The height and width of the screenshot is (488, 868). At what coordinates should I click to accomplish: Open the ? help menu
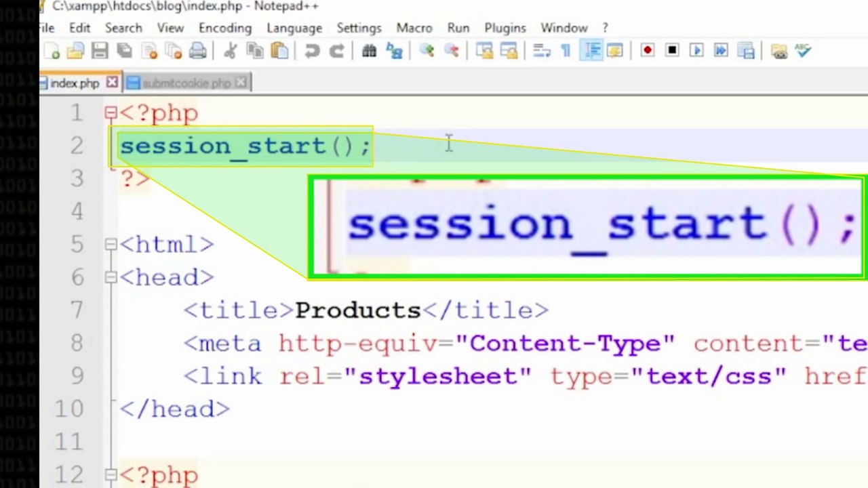[606, 28]
